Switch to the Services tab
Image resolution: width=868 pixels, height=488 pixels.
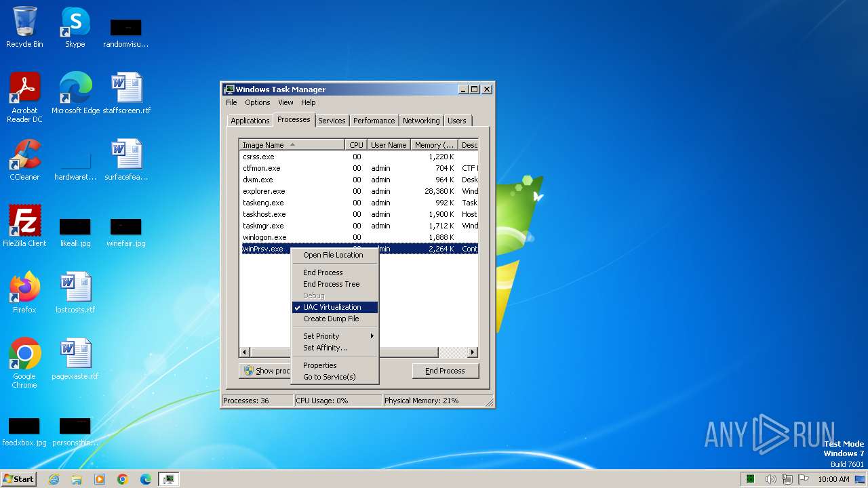[332, 121]
